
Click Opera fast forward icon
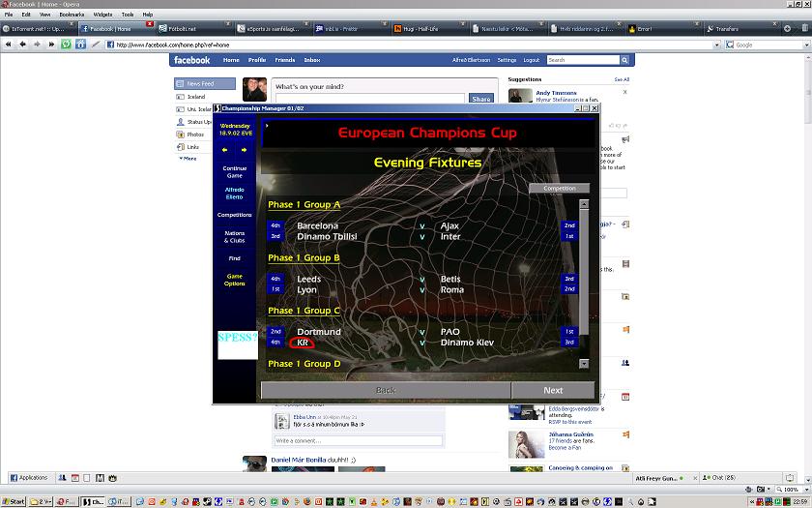[51, 45]
